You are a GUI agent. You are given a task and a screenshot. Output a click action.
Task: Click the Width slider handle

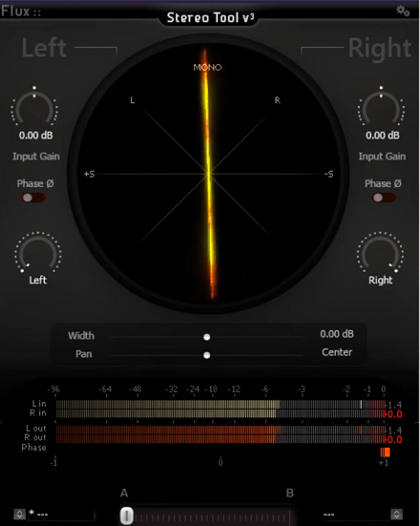pyautogui.click(x=206, y=337)
